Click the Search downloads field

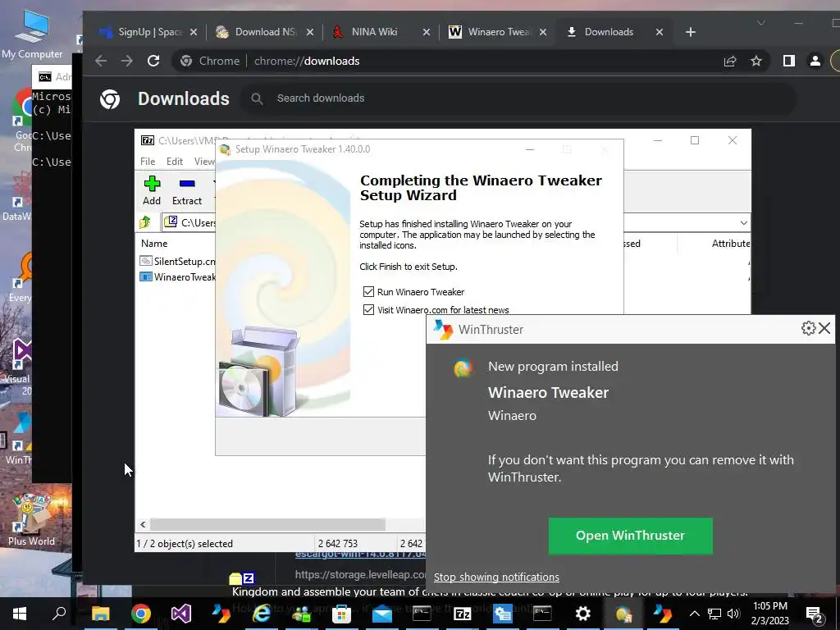tap(518, 98)
